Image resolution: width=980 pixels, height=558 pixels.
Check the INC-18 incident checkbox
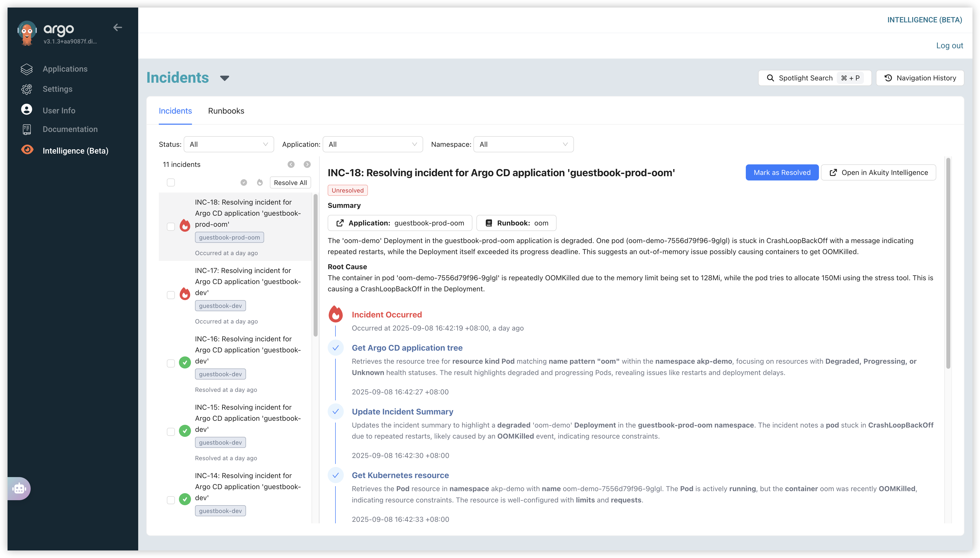[x=171, y=226]
